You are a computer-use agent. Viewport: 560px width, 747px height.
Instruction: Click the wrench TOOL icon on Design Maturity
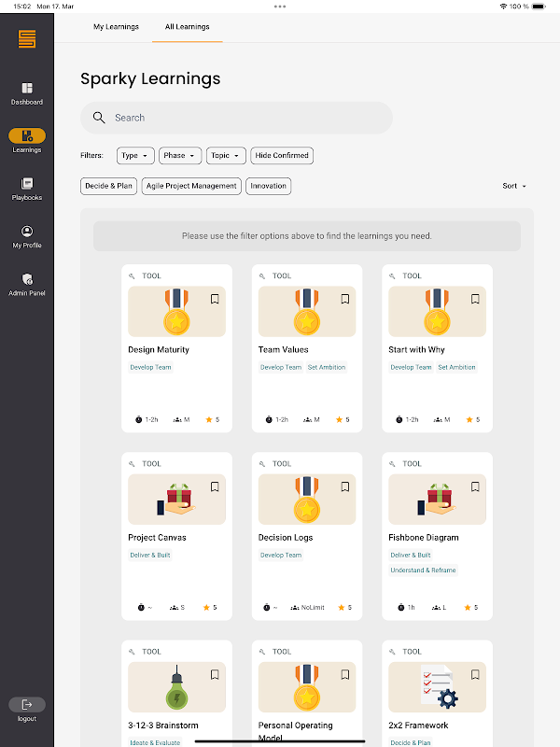[132, 275]
